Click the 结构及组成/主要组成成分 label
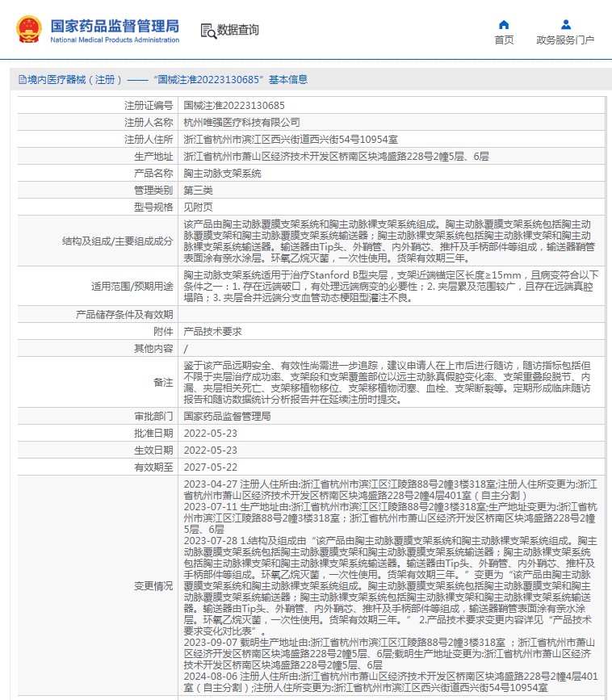 tap(117, 241)
